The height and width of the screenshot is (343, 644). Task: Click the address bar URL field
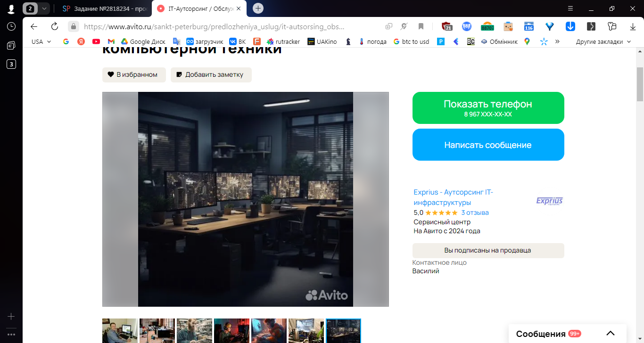pyautogui.click(x=215, y=26)
